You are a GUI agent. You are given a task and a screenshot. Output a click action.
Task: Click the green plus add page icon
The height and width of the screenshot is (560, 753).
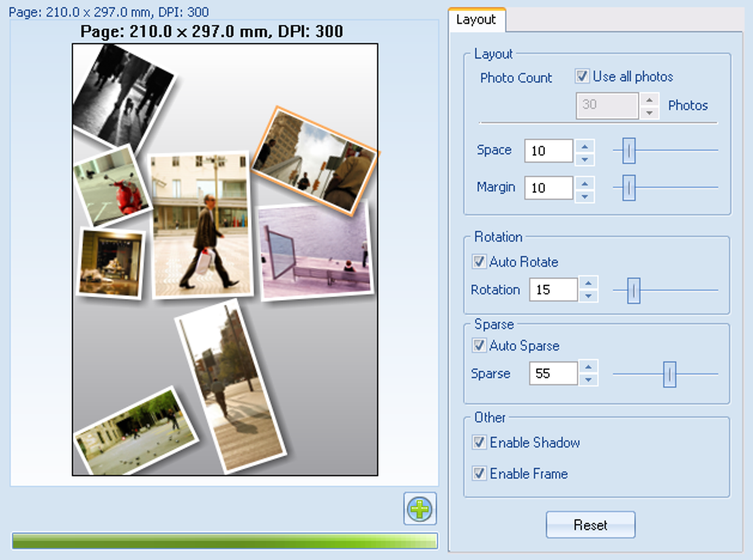[419, 508]
